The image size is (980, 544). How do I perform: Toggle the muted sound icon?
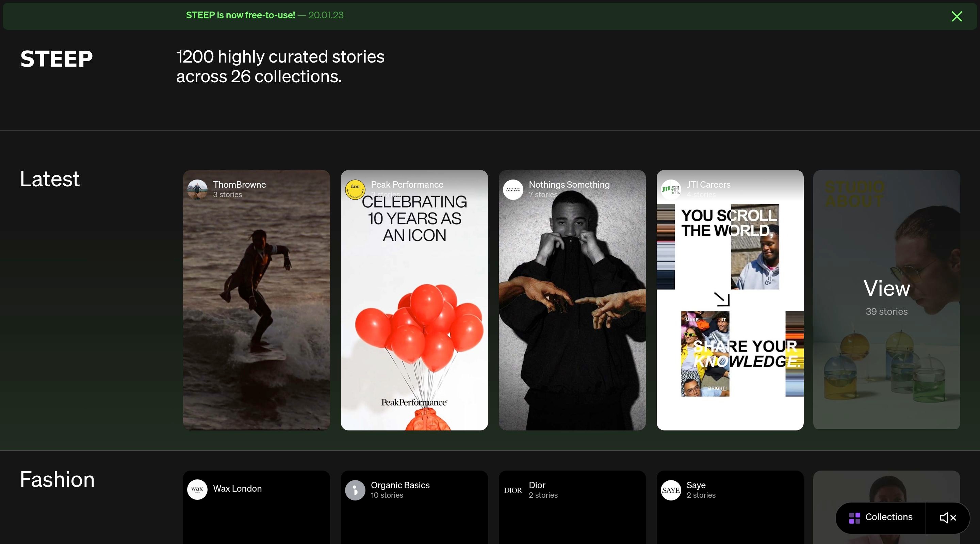click(947, 517)
